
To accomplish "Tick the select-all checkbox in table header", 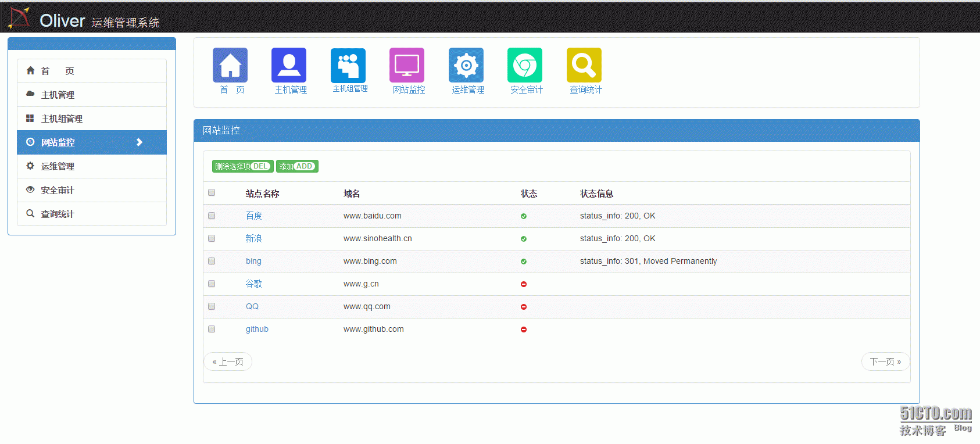I will 212,192.
